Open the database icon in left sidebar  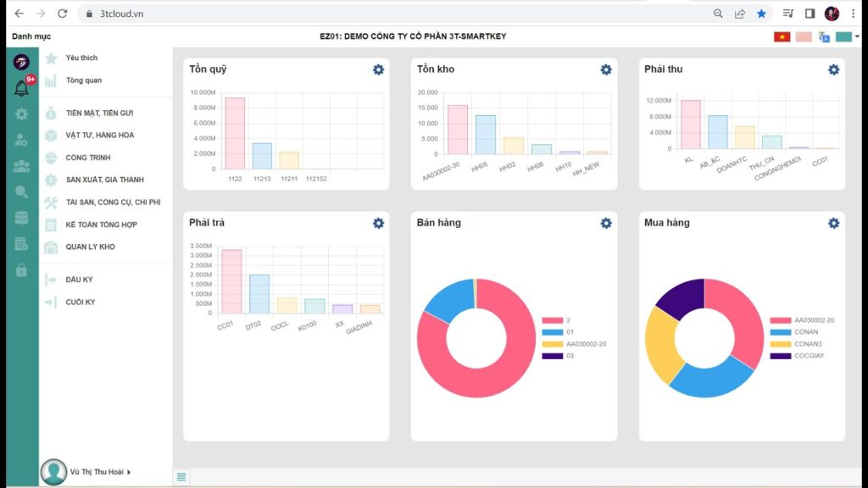click(21, 218)
